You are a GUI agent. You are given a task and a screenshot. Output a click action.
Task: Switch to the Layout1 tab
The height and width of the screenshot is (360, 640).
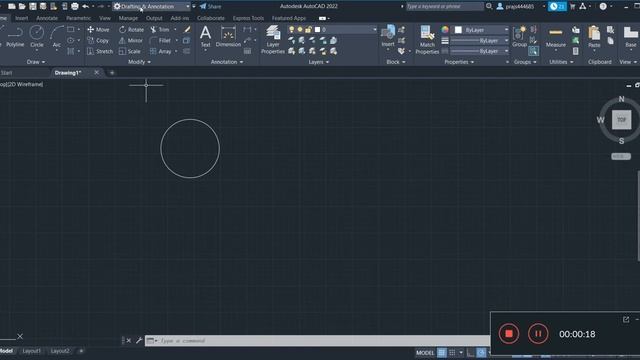[31, 351]
